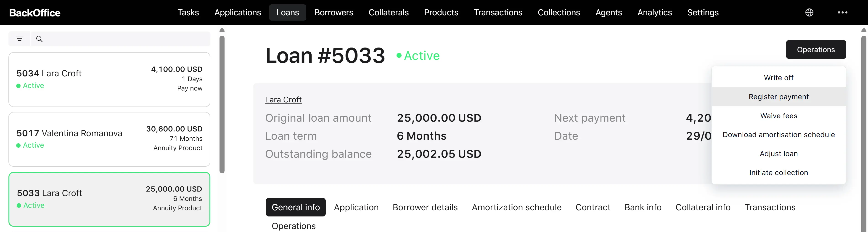Select Initiate collection option

click(778, 173)
